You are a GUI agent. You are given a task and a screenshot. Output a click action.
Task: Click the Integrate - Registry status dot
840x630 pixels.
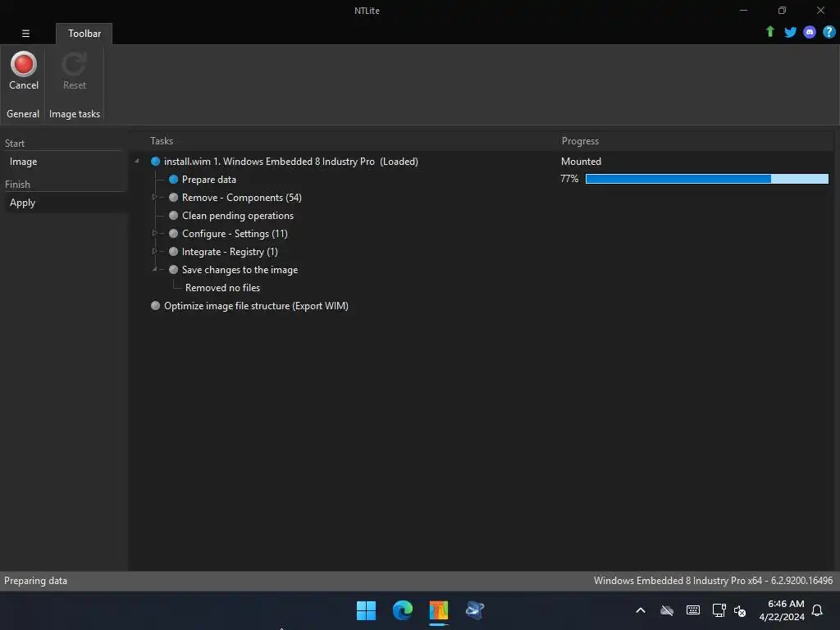pos(173,251)
